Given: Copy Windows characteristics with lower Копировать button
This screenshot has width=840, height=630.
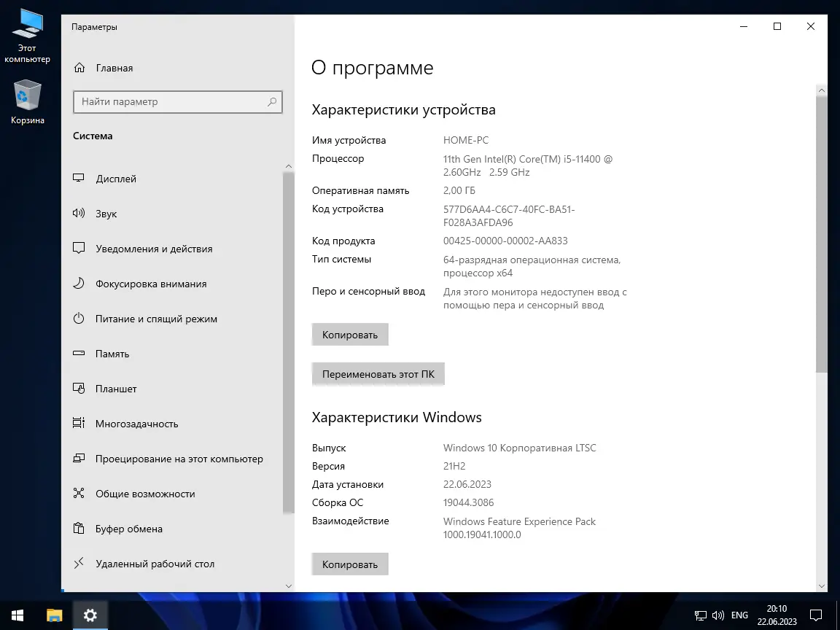Looking at the screenshot, I should pos(350,564).
